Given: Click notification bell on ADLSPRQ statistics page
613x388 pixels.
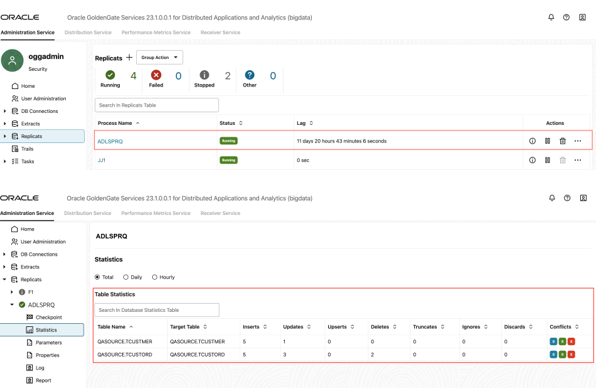Looking at the screenshot, I should coord(552,198).
